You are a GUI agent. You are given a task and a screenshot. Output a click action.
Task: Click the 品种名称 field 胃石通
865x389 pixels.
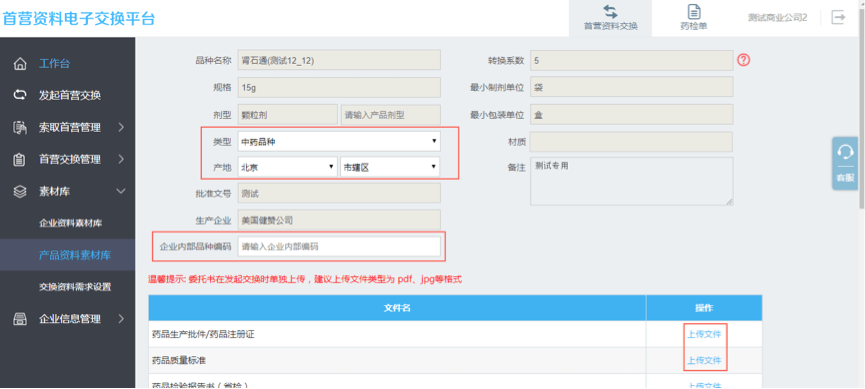tap(339, 60)
